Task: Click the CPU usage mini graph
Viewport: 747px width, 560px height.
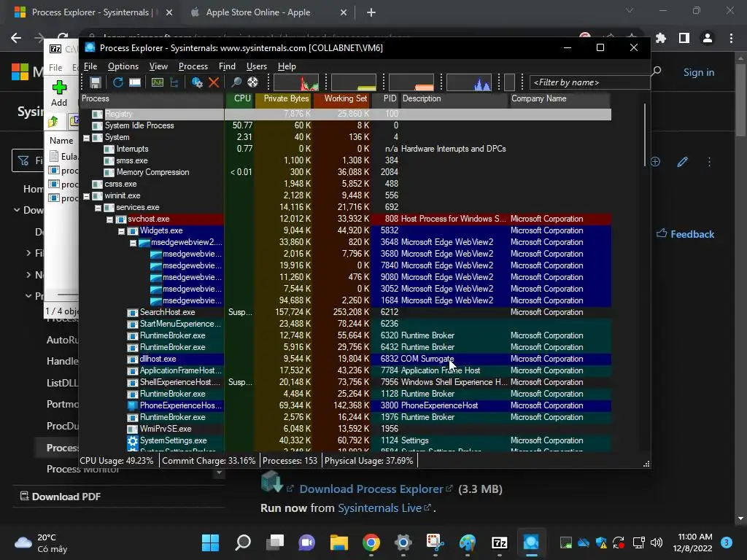Action: pyautogui.click(x=296, y=82)
